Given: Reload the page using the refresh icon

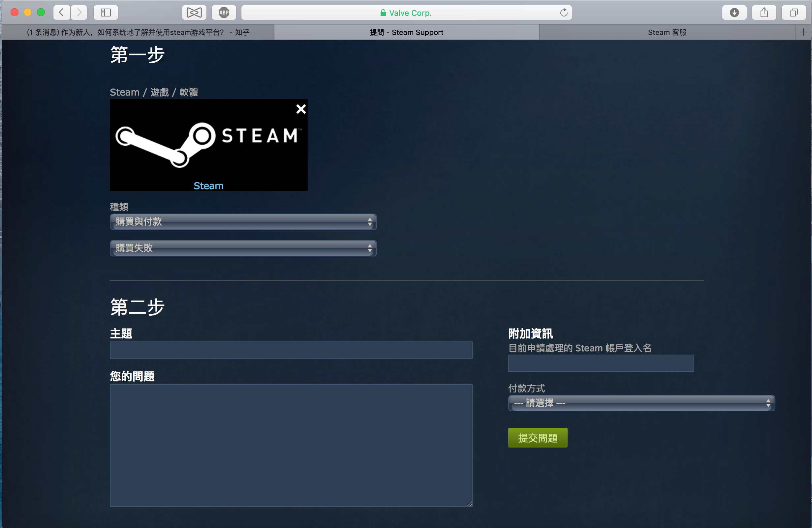Looking at the screenshot, I should (x=563, y=13).
